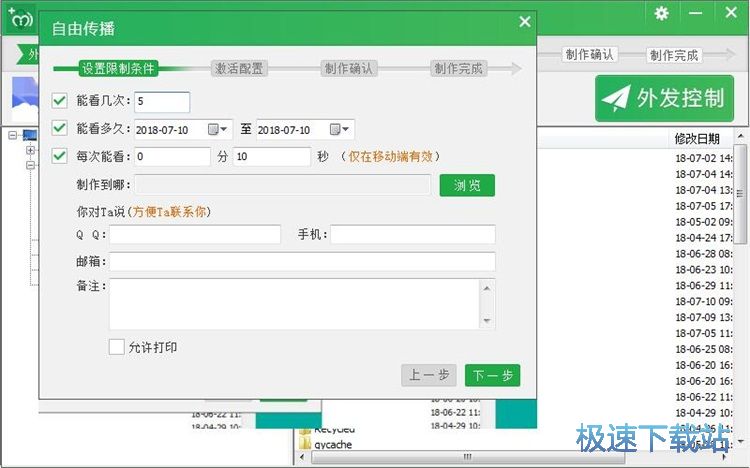Select row dated 18-07-10 09
This screenshot has width=750, height=468.
(703, 301)
